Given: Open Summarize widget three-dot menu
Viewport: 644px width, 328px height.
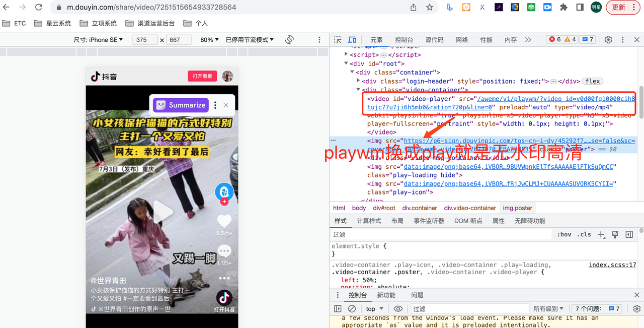Looking at the screenshot, I should [215, 105].
